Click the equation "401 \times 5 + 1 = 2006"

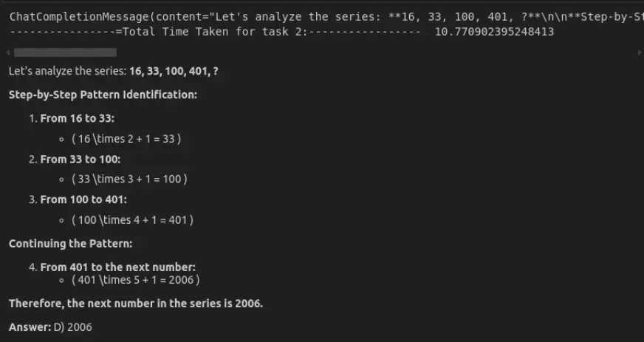point(135,280)
